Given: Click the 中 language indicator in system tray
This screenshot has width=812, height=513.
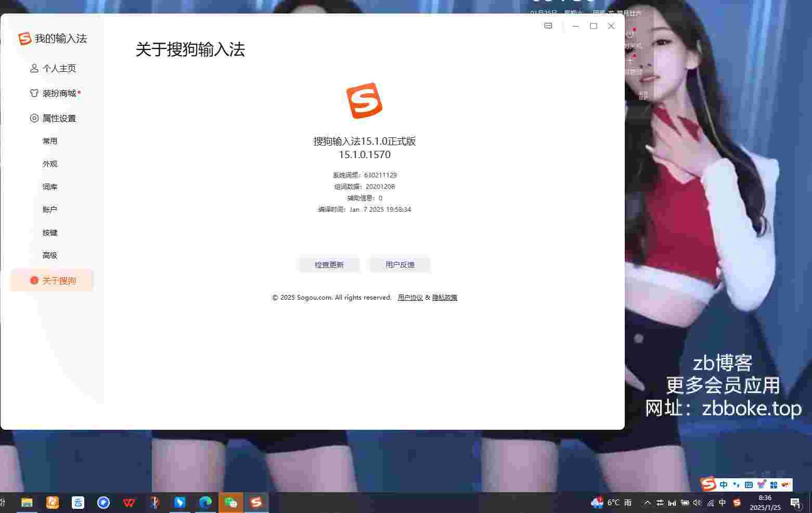Looking at the screenshot, I should (723, 503).
